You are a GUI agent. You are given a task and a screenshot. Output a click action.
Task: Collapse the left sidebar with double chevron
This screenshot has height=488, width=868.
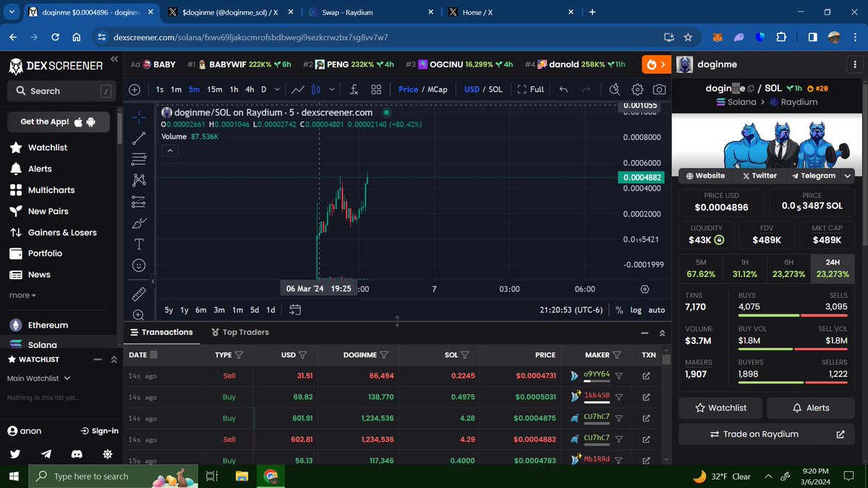(114, 60)
